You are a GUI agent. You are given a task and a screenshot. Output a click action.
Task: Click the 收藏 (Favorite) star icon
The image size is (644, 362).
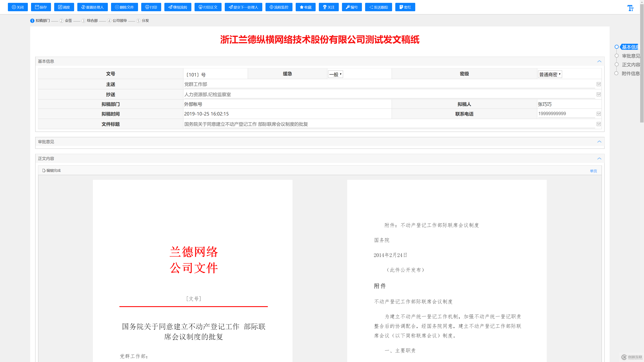[305, 7]
